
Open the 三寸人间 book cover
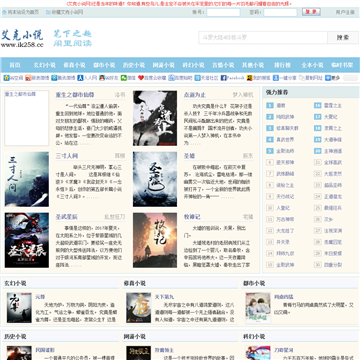(x=27, y=179)
